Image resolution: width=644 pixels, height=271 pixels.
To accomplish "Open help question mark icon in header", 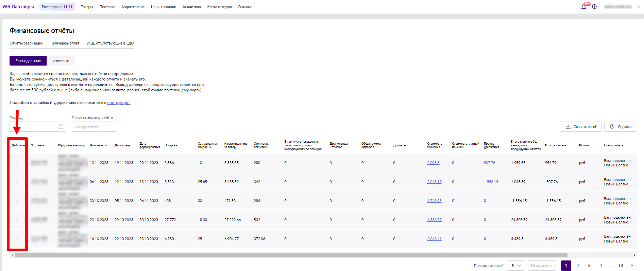I will pyautogui.click(x=594, y=7).
